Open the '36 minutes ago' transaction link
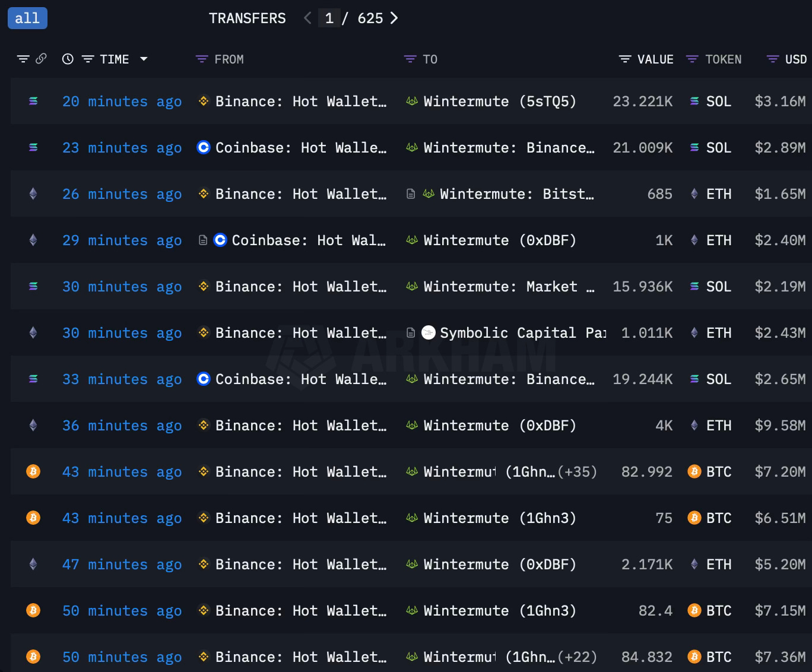The width and height of the screenshot is (812, 672). 122,426
